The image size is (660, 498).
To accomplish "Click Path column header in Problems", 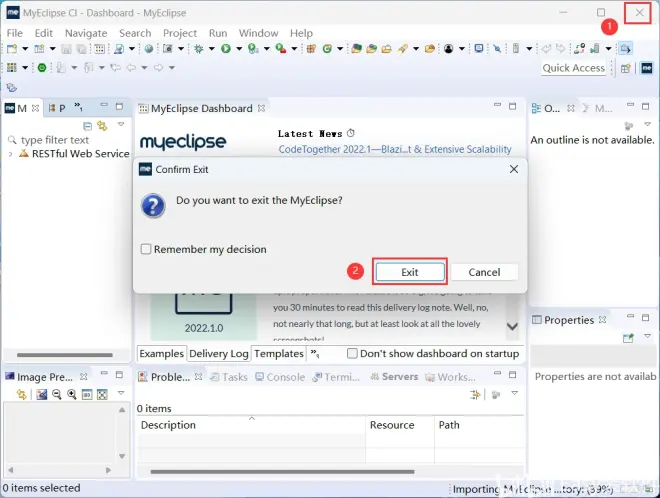I will coord(479,425).
